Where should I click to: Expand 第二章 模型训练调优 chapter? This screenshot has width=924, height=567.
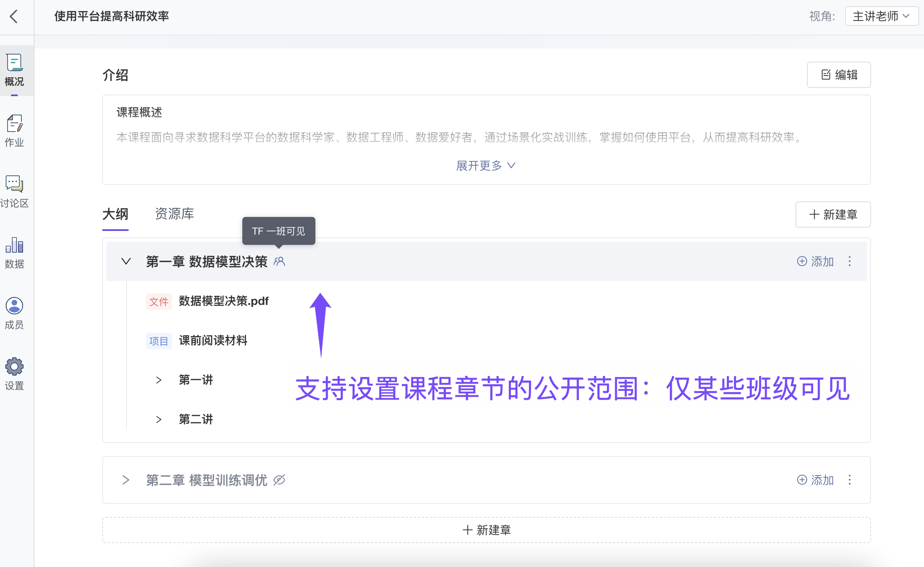(x=126, y=480)
